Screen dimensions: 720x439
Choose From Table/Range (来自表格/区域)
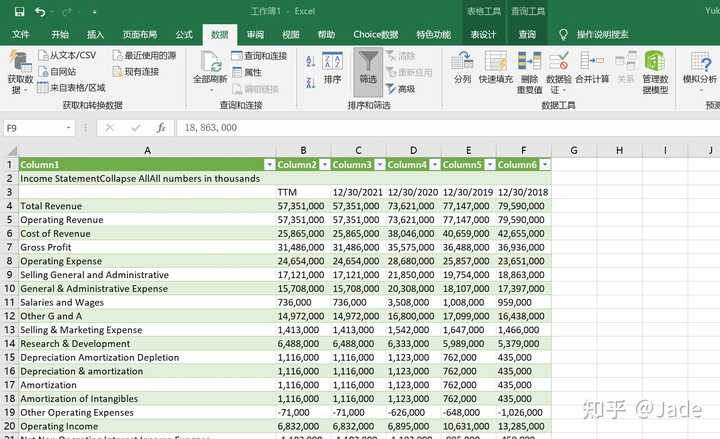tap(71, 87)
